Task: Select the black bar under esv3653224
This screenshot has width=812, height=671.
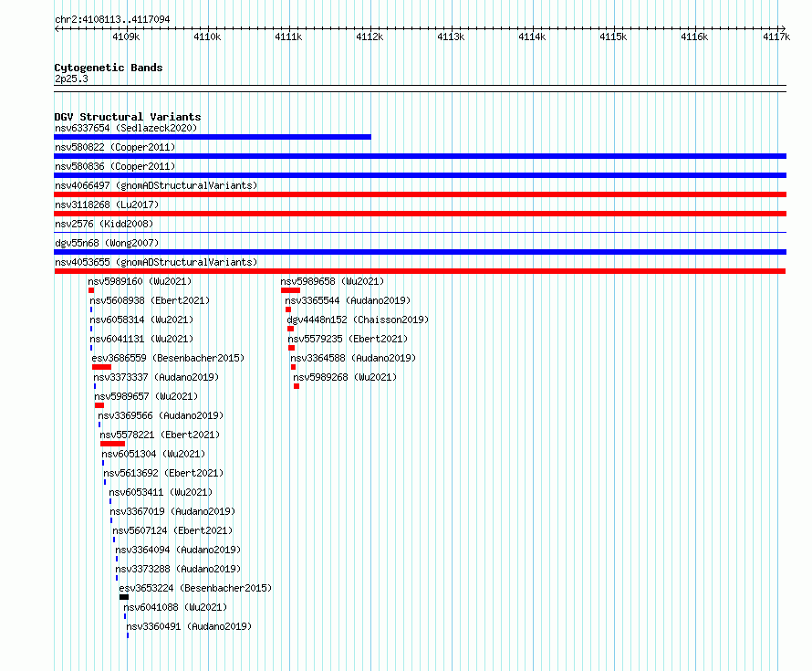Action: 124,597
